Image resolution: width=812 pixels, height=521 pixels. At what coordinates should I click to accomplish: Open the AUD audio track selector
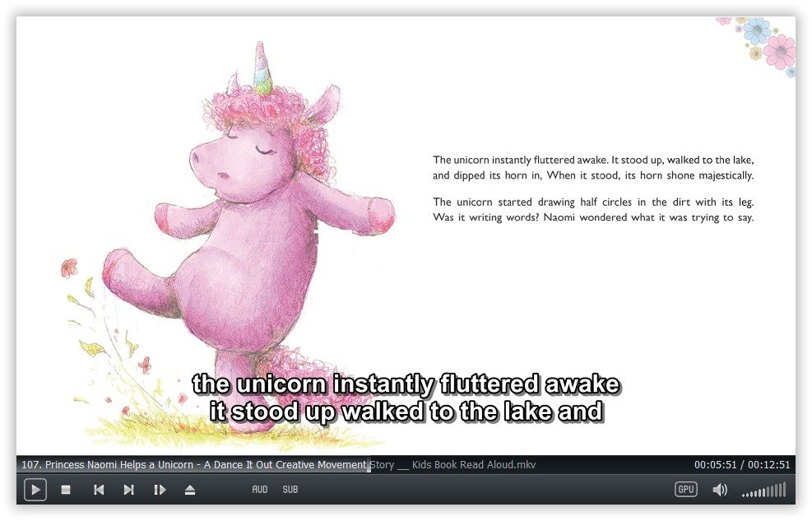point(259,490)
